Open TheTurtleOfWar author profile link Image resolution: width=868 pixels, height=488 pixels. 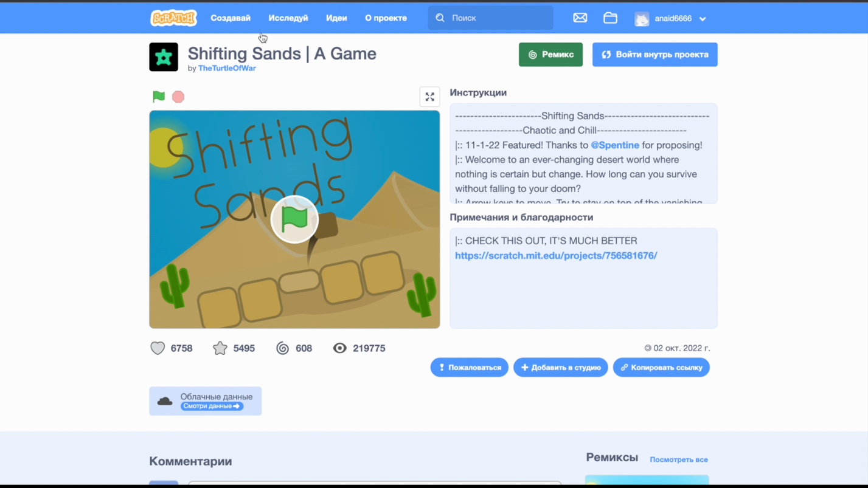227,68
